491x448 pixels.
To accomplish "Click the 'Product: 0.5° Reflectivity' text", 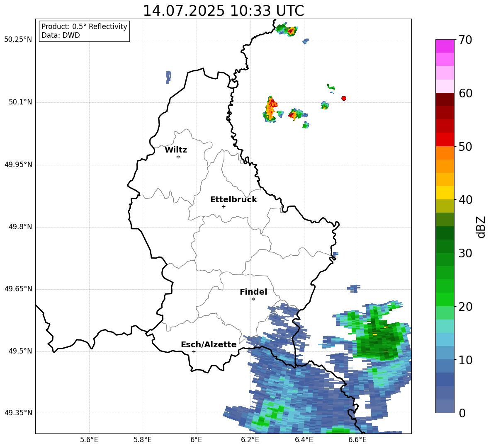I will pos(84,26).
